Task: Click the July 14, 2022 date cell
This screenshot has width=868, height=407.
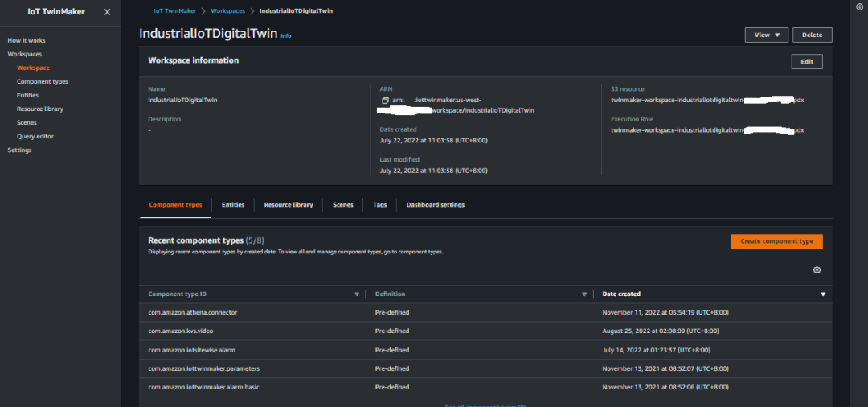Action: [x=656, y=350]
